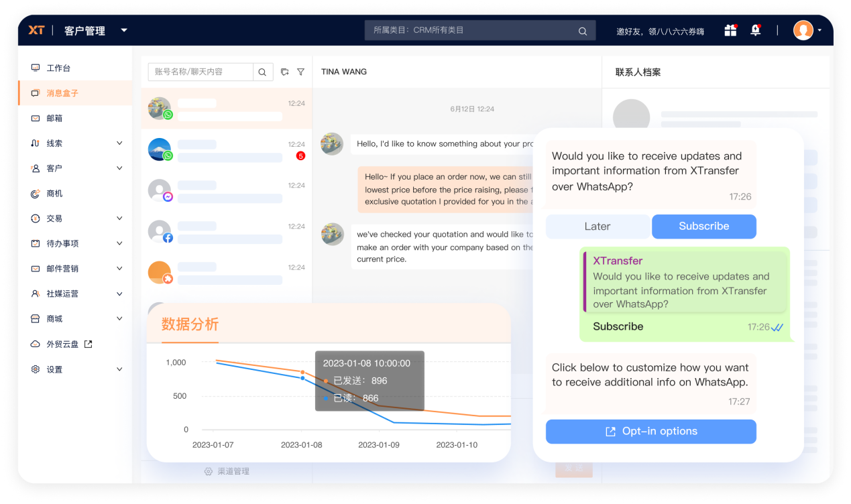
Task: Click the Opt-in options button
Action: pyautogui.click(x=651, y=432)
